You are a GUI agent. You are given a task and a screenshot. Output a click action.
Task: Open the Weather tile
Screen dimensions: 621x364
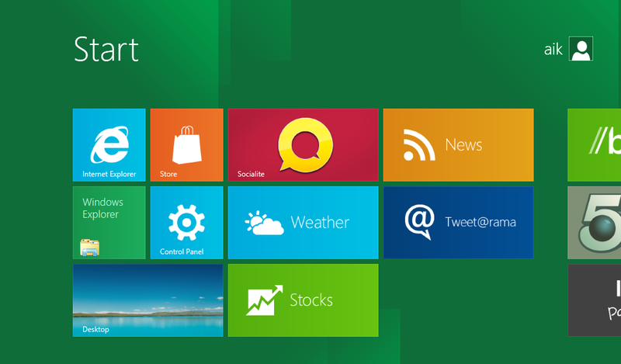(303, 223)
